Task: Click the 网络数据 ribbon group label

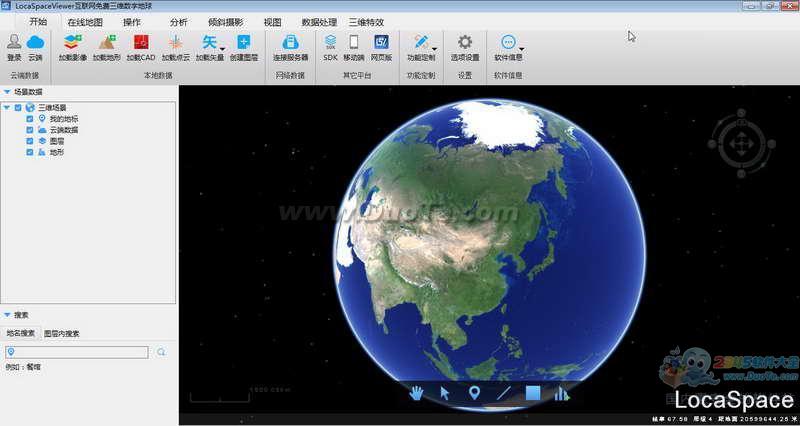Action: 290,76
